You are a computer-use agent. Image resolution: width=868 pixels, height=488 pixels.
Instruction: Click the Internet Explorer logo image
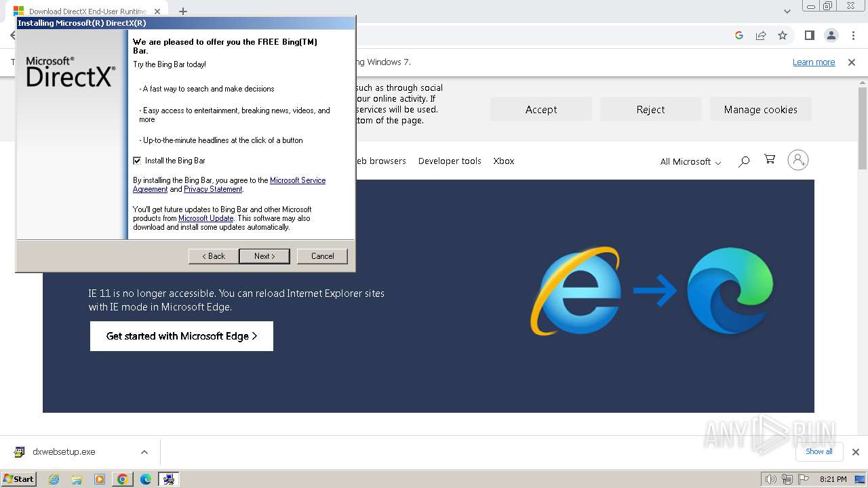576,291
